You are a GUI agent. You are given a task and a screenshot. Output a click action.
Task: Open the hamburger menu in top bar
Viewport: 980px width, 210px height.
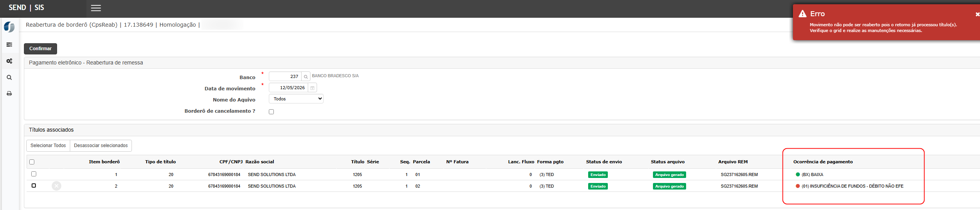(96, 8)
